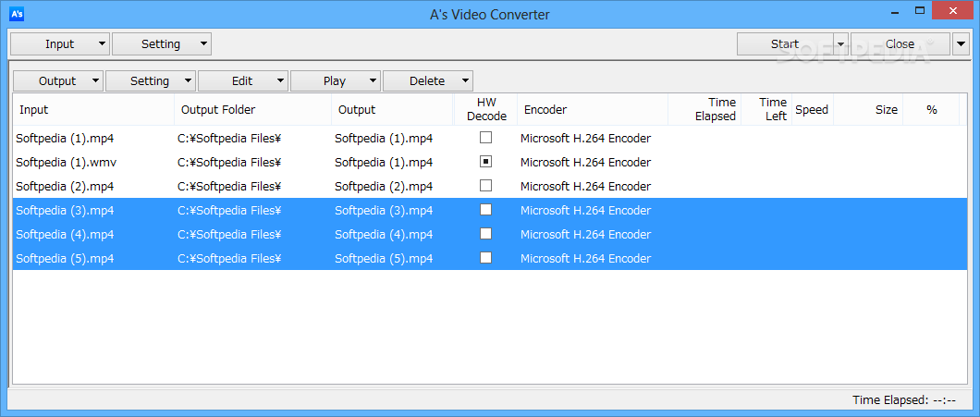Click the Output column header
The image size is (980, 417).
click(x=393, y=109)
